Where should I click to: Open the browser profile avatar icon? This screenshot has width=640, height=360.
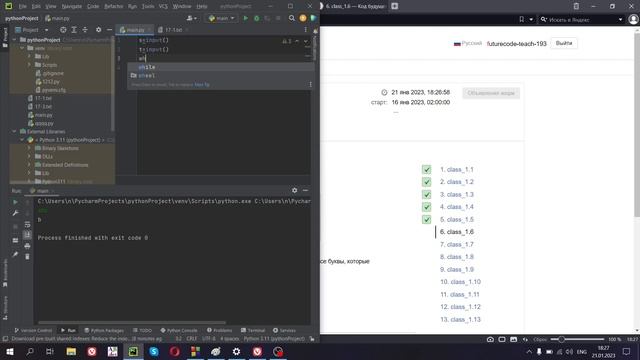(633, 19)
